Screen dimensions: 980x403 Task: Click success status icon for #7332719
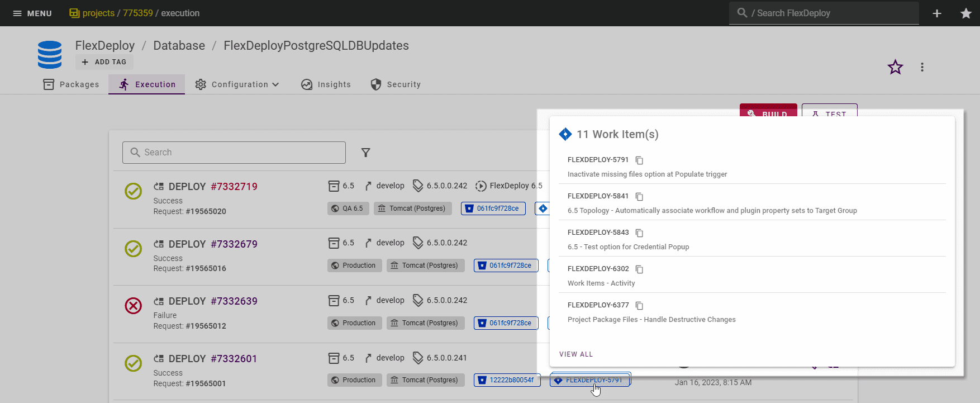tap(133, 191)
